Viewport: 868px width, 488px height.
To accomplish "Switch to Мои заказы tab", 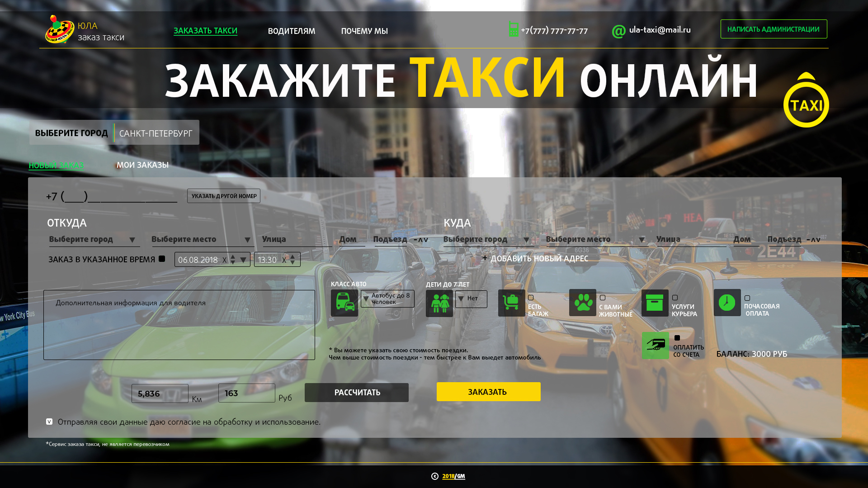I will pyautogui.click(x=142, y=165).
